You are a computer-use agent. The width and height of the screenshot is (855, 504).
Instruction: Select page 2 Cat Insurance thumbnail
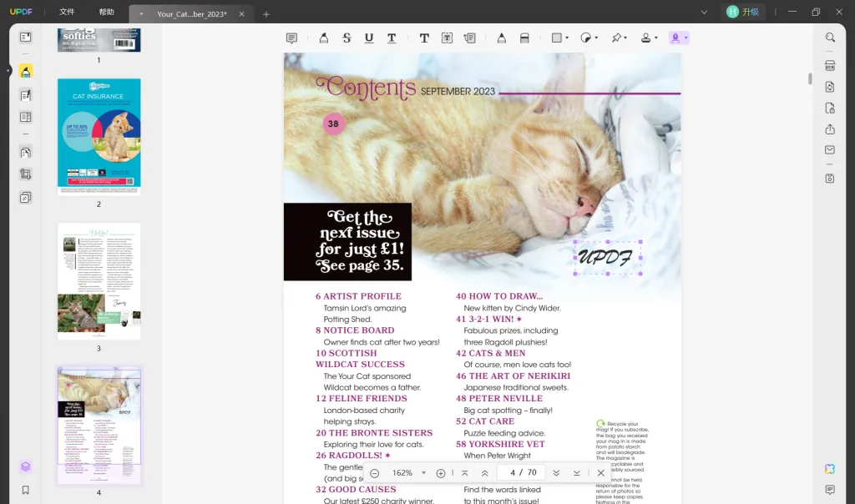[x=99, y=137]
